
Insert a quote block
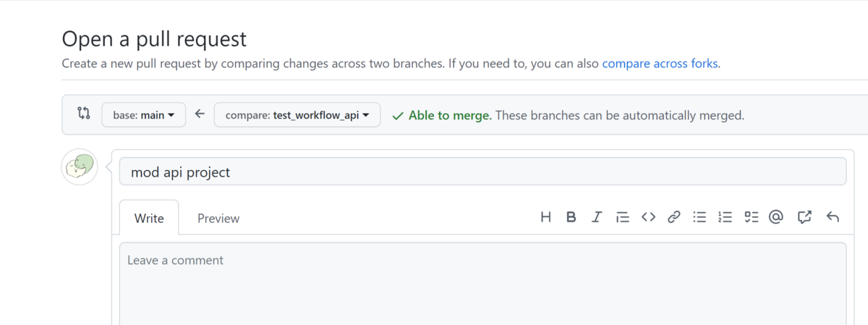(x=622, y=216)
